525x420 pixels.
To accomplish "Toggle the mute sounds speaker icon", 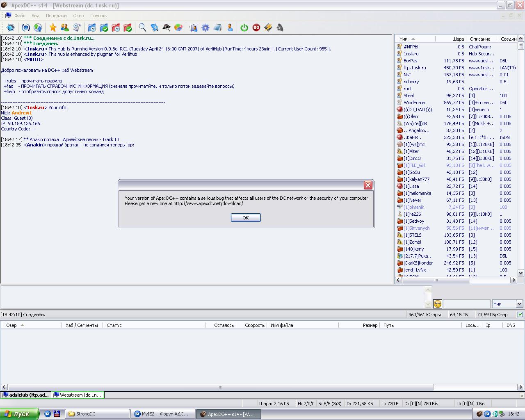I will tap(280, 27).
